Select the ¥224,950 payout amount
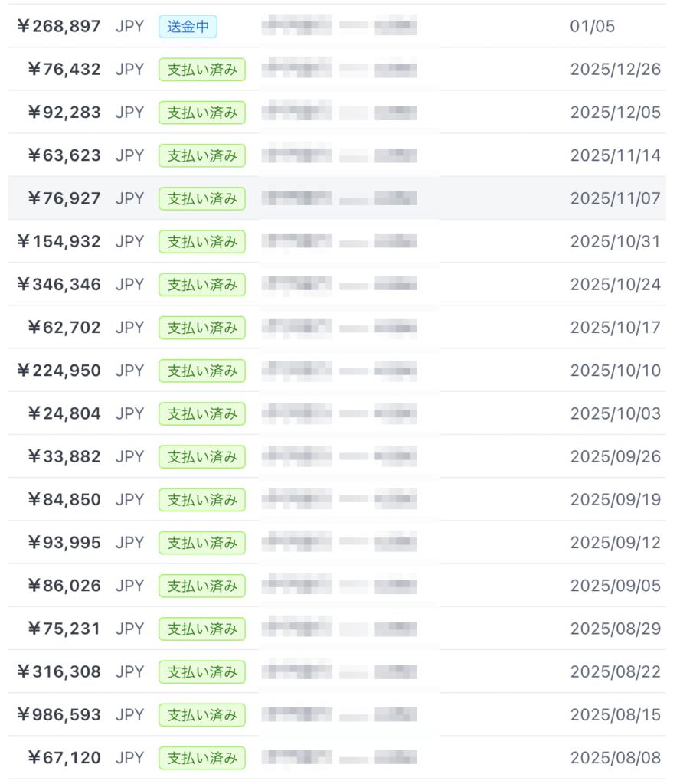This screenshot has height=784, width=680. click(x=60, y=371)
